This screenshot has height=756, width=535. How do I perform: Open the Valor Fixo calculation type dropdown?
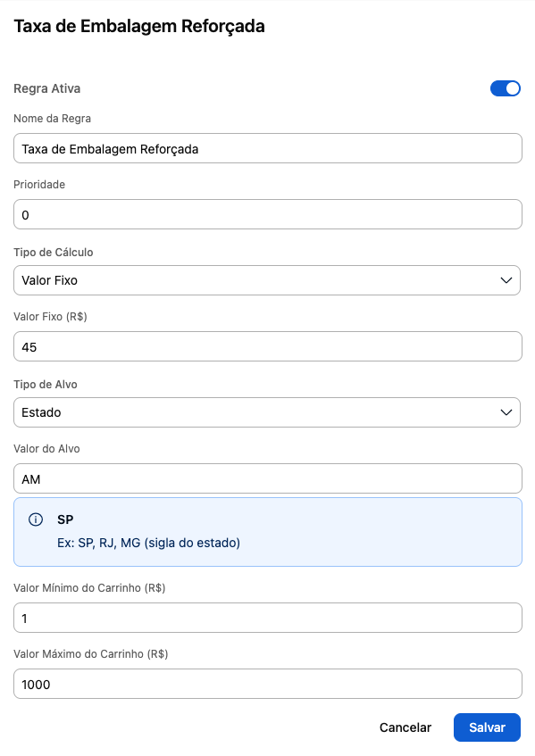(x=267, y=280)
